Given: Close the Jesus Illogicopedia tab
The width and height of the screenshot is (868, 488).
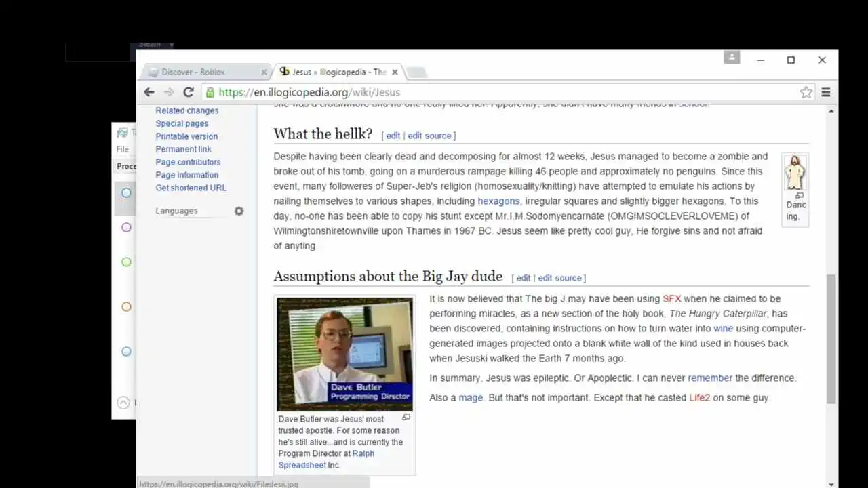Looking at the screenshot, I should (x=395, y=72).
